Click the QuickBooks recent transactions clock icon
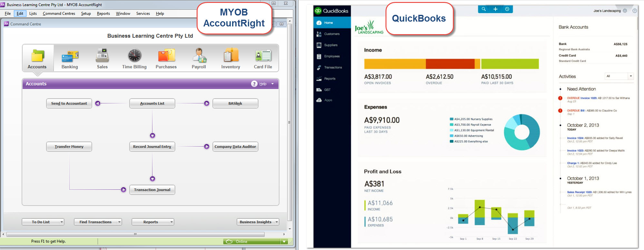The image size is (644, 250). click(507, 9)
